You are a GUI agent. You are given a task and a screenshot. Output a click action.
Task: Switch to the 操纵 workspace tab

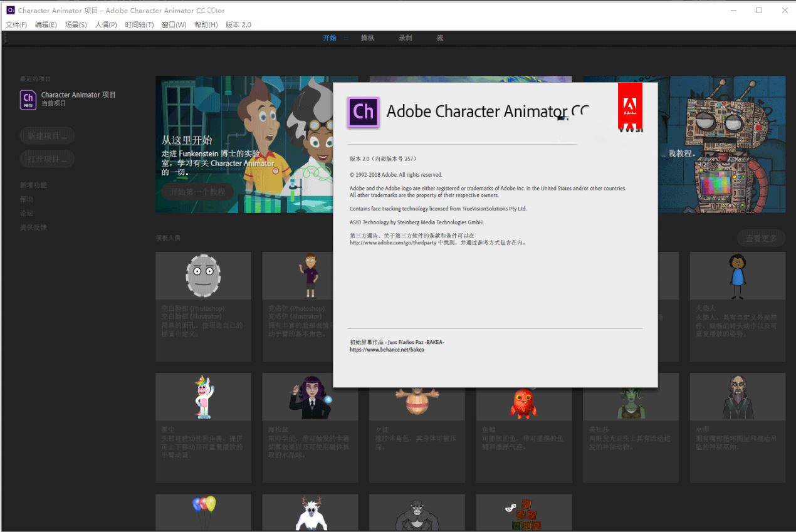coord(367,38)
